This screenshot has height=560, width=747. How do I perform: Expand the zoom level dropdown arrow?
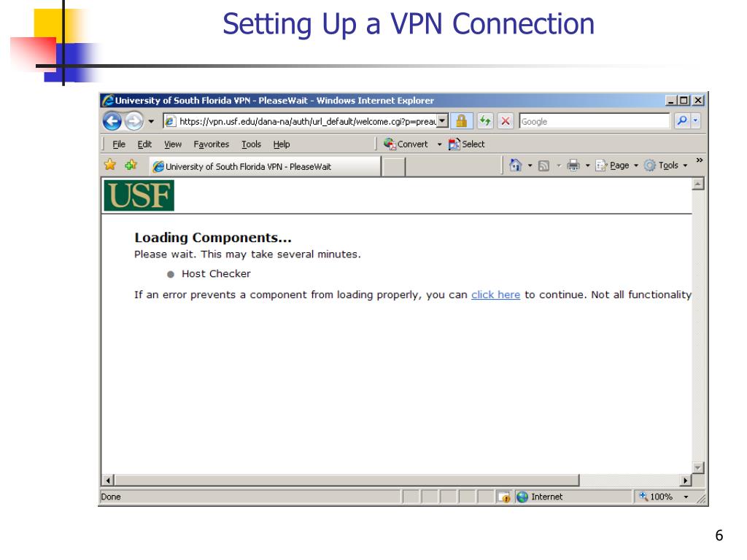tap(686, 497)
